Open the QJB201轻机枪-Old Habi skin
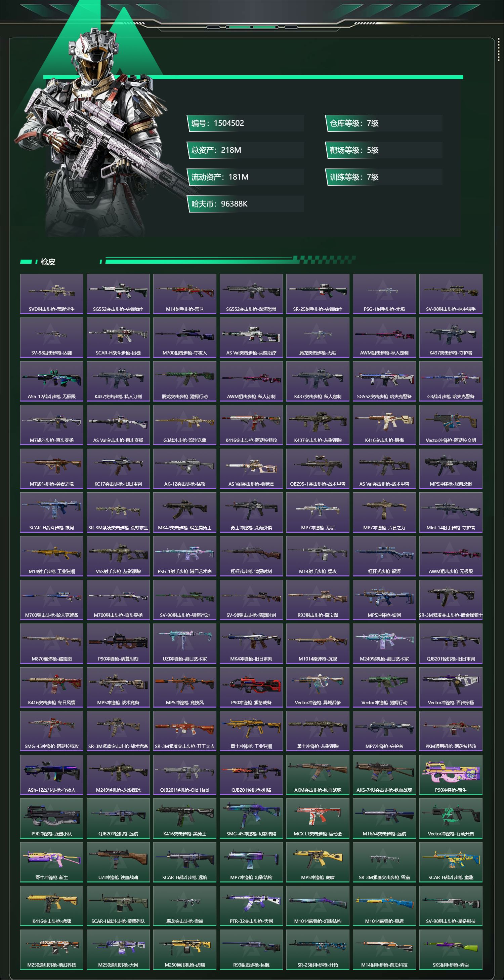This screenshot has width=504, height=980. [x=185, y=775]
